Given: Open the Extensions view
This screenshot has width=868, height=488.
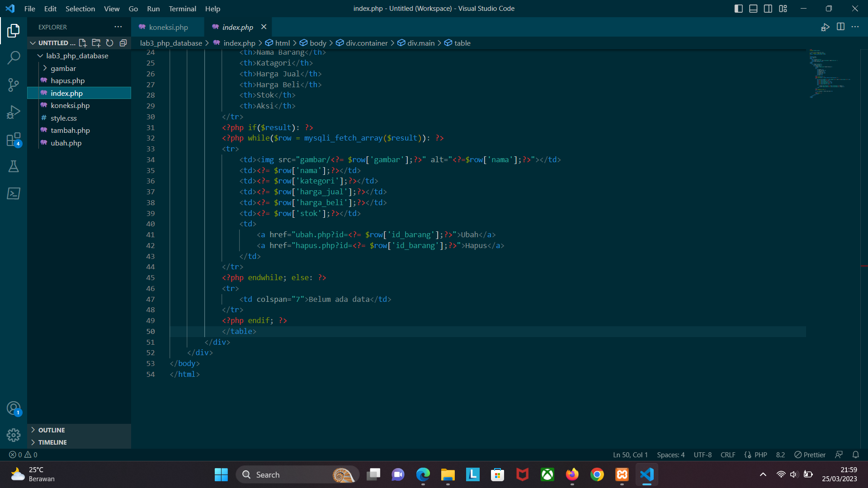Looking at the screenshot, I should (14, 139).
